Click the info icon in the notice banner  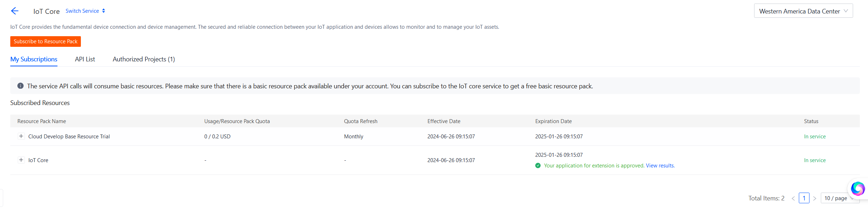coord(21,86)
